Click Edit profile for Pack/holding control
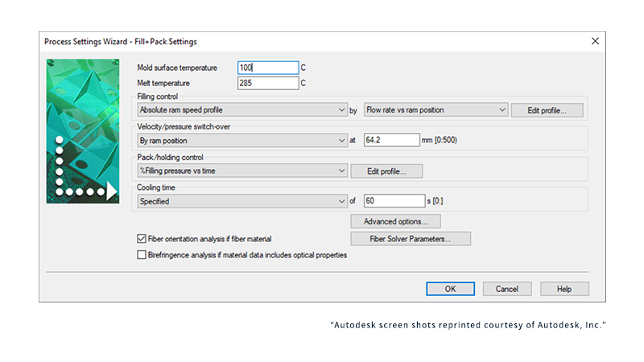This screenshot has height=362, width=644. tap(386, 171)
